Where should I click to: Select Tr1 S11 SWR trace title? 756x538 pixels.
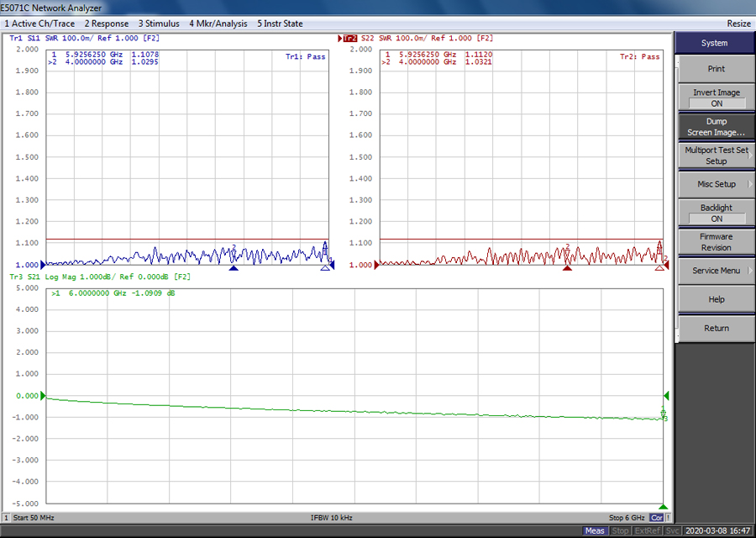tap(84, 38)
